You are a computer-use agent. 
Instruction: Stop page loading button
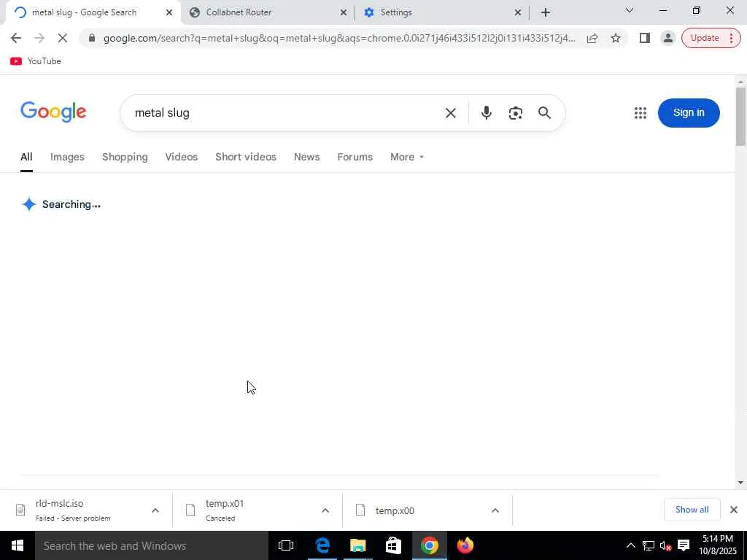pyautogui.click(x=63, y=38)
